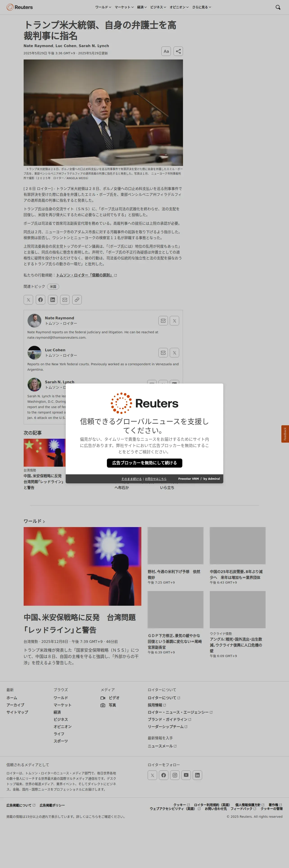Follow Reuters on LinkedIn in footer
289x868 pixels.
point(197,775)
